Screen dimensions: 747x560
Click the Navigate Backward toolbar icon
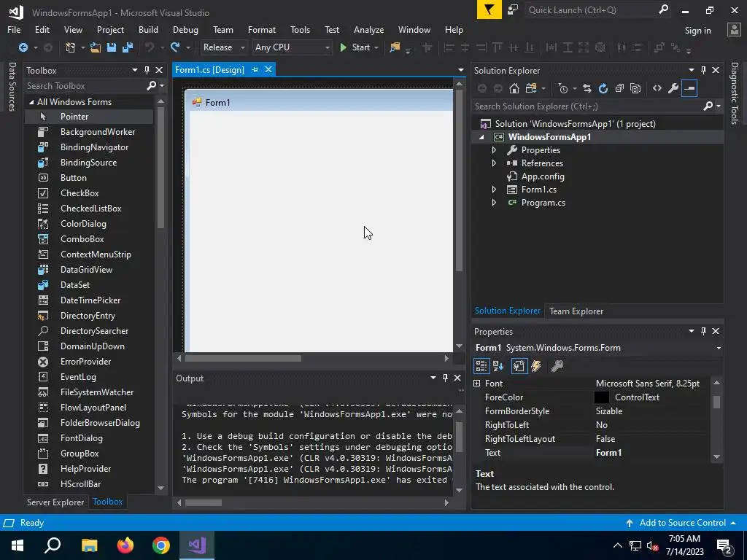point(23,47)
